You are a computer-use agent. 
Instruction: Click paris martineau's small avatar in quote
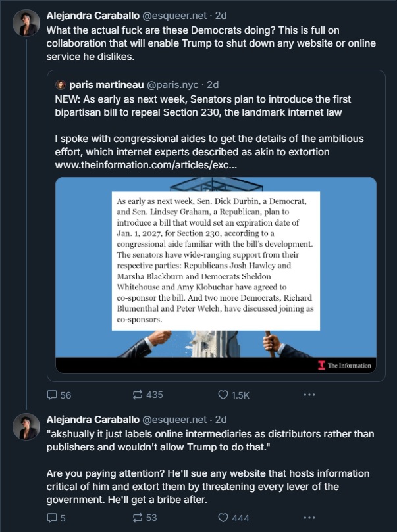point(61,85)
